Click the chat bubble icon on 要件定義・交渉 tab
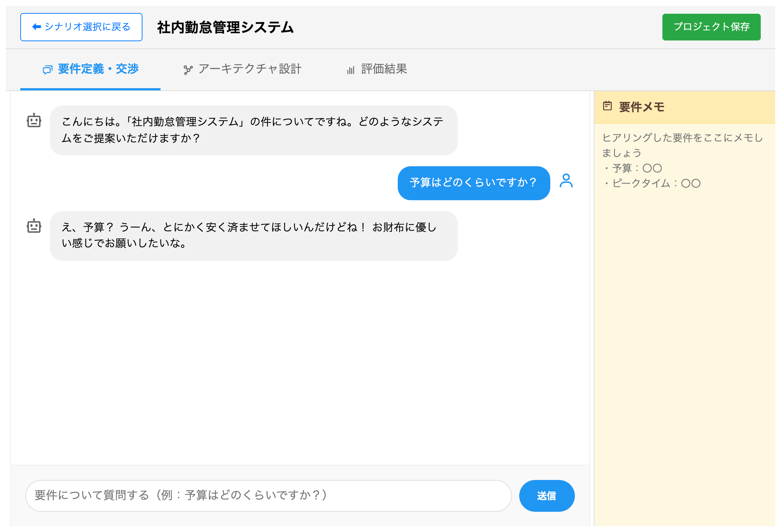Screen dimensions: 781x532 point(47,69)
